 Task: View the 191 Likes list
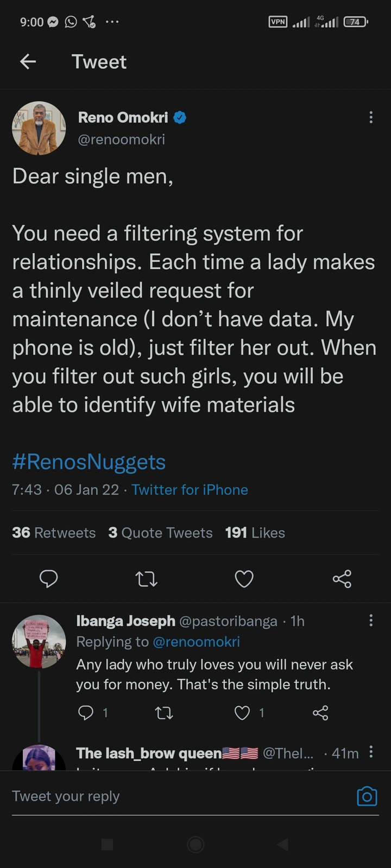(x=255, y=533)
